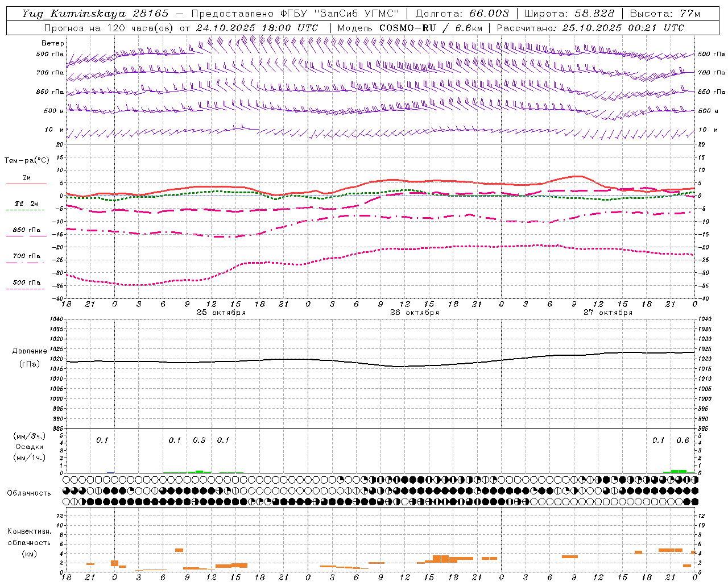Image resolution: width=728 pixels, height=582 pixels.
Task: Click the 'Модель COSMO-RU / 6.6км' label
Action: pos(410,28)
